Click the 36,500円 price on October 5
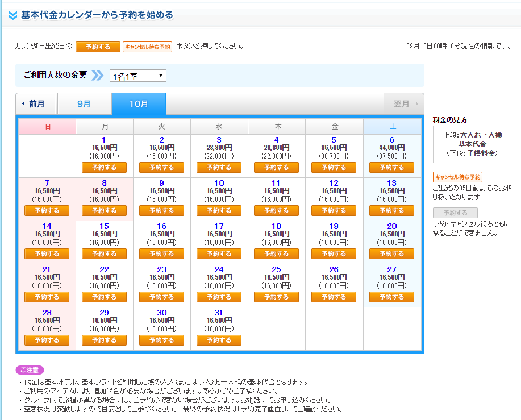This screenshot has width=521, height=420. tap(334, 148)
